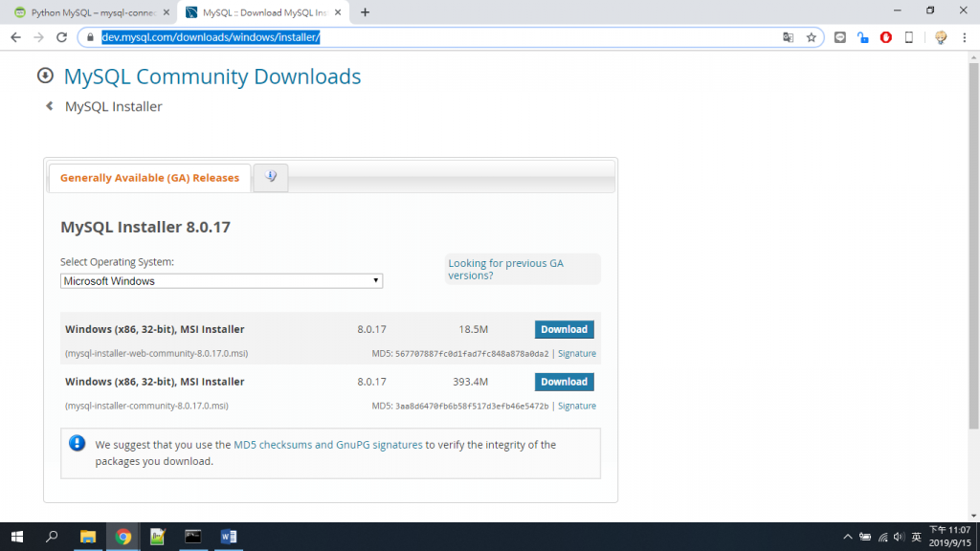Reload the current page
Screen dimensions: 980x551
coord(61,37)
